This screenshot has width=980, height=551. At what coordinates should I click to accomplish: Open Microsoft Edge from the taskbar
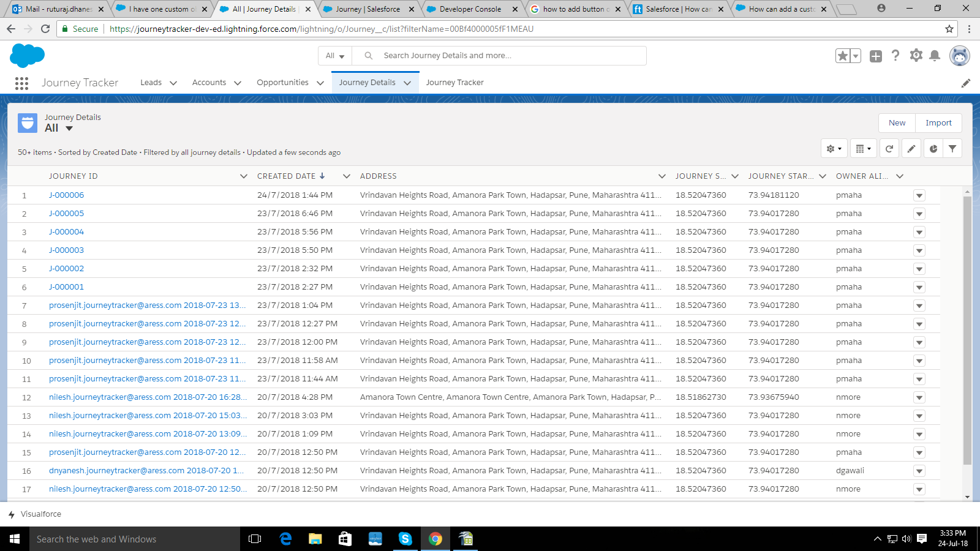285,539
